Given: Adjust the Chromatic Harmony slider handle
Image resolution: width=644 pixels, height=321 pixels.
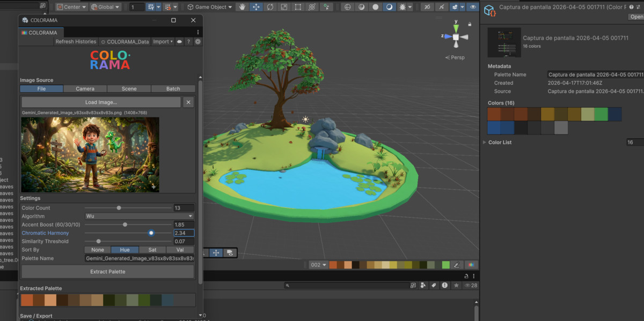Looking at the screenshot, I should pos(151,233).
